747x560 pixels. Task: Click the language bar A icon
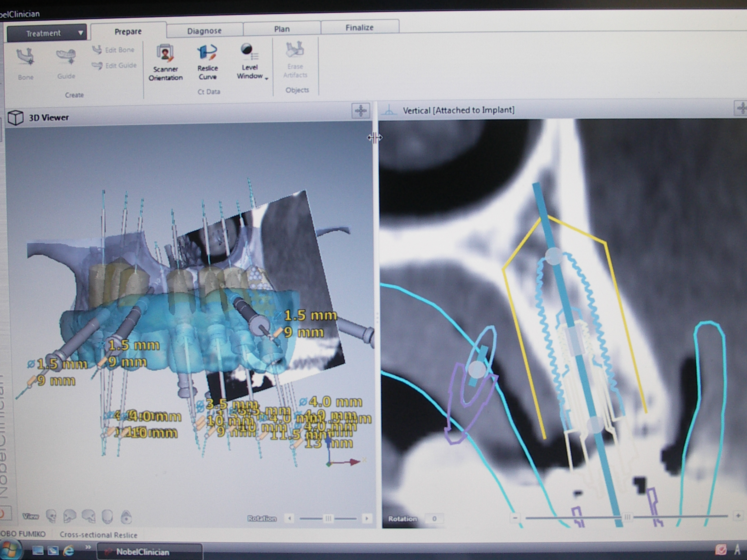(738, 549)
